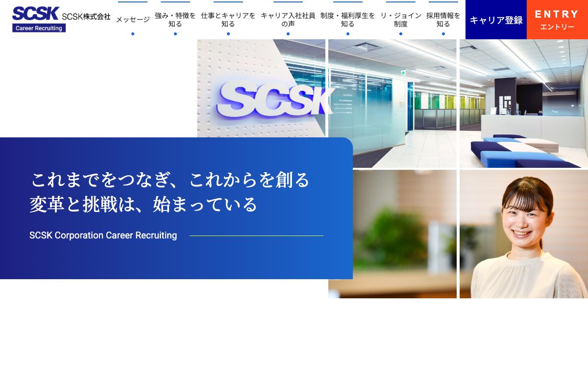Click the lobby photo with blue sofas
Screen dimensions: 588x368
[524, 104]
